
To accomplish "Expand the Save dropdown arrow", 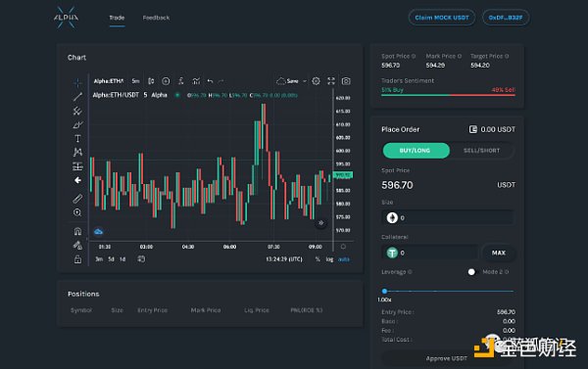I will point(305,81).
